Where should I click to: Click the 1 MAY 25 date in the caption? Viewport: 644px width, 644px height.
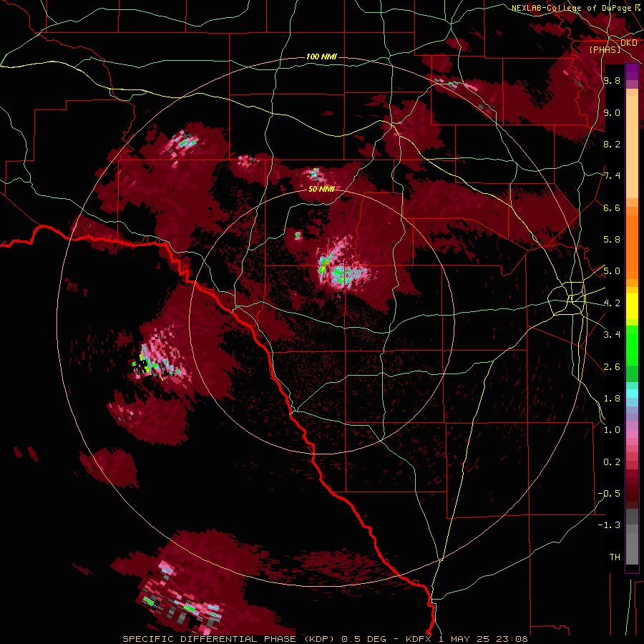[x=465, y=639]
